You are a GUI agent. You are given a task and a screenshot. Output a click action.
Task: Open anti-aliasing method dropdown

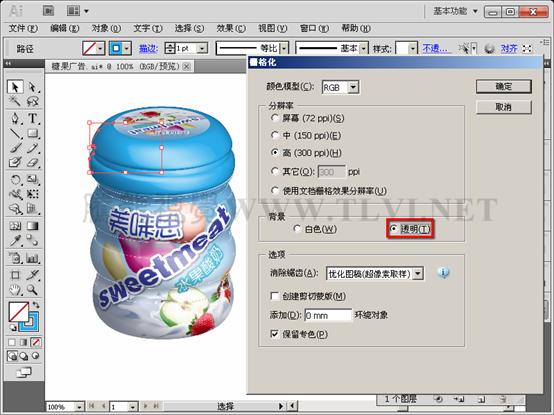[418, 273]
